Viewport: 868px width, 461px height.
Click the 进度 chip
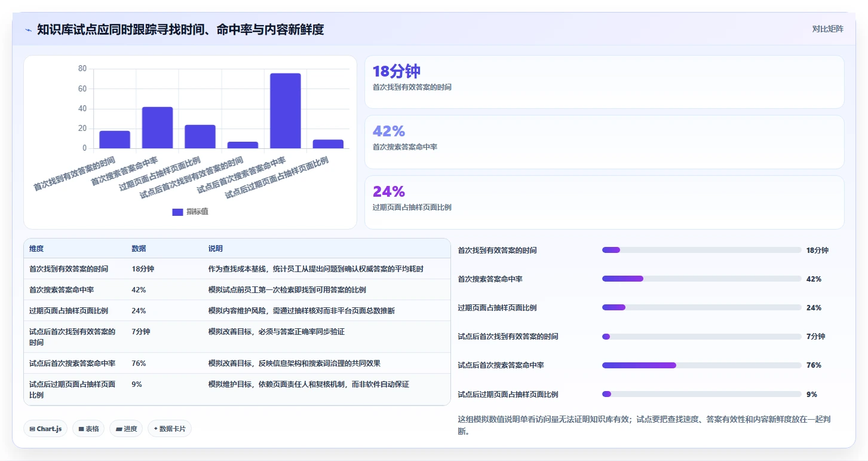click(x=126, y=429)
